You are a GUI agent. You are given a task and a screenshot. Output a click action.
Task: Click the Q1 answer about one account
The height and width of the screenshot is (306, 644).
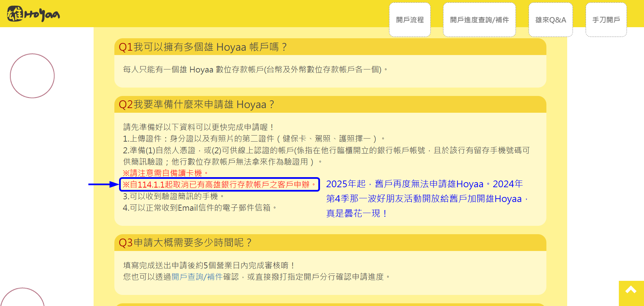point(256,69)
